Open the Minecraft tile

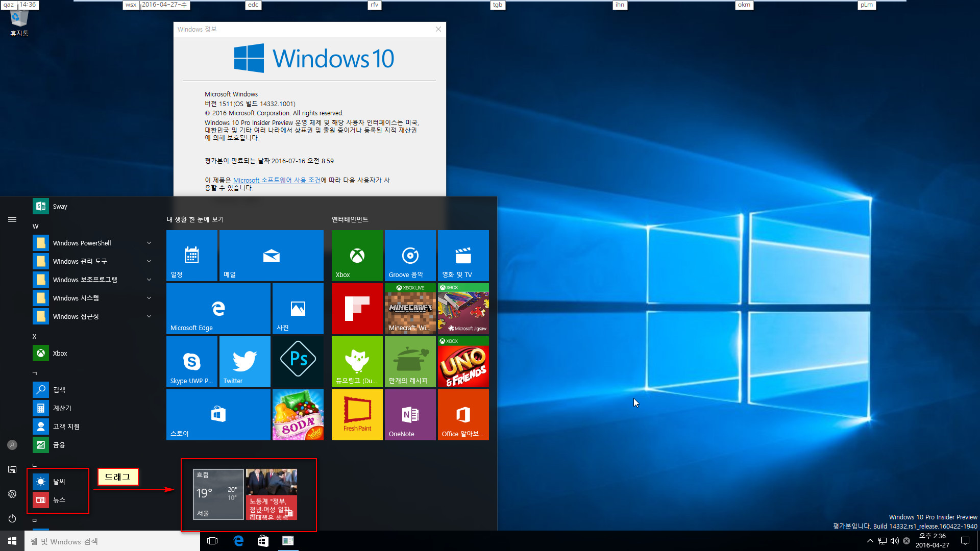[x=410, y=309]
